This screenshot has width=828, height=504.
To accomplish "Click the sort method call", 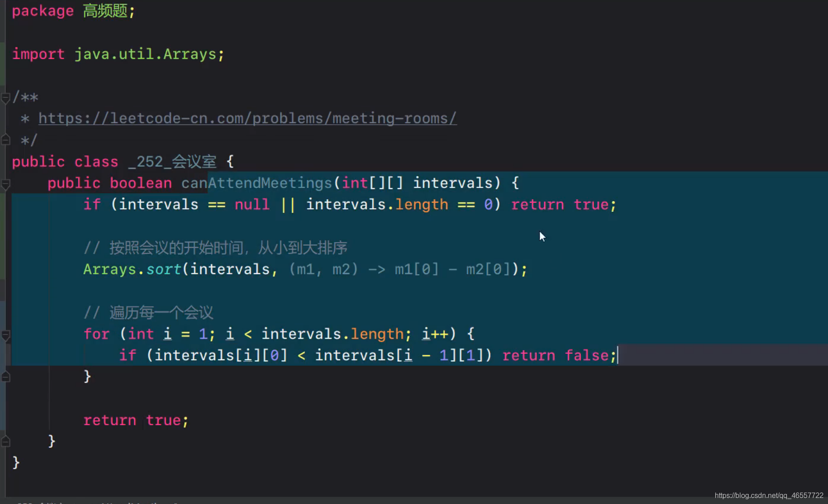I will coord(164,269).
